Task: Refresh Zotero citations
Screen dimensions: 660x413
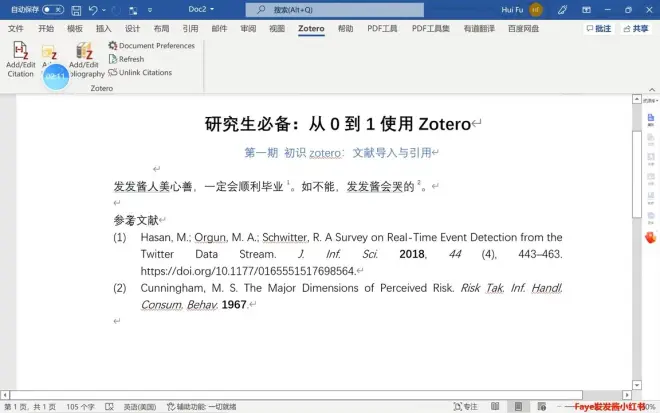Action: 126,59
